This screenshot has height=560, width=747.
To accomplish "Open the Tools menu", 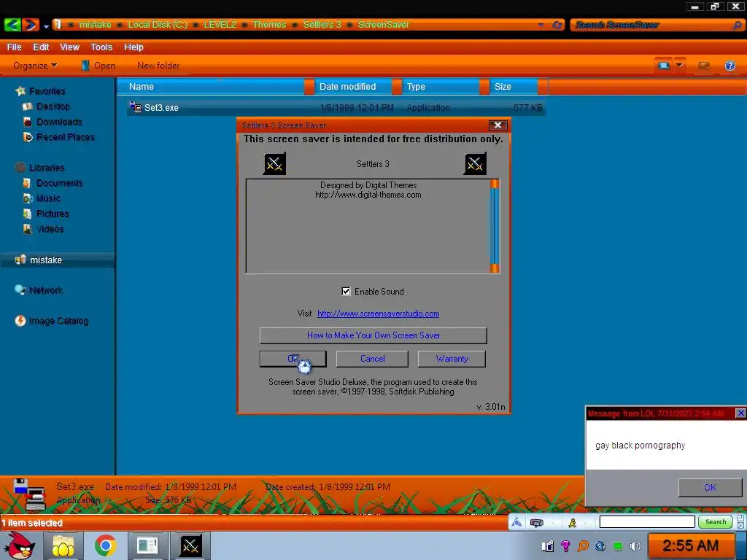I will coord(101,47).
